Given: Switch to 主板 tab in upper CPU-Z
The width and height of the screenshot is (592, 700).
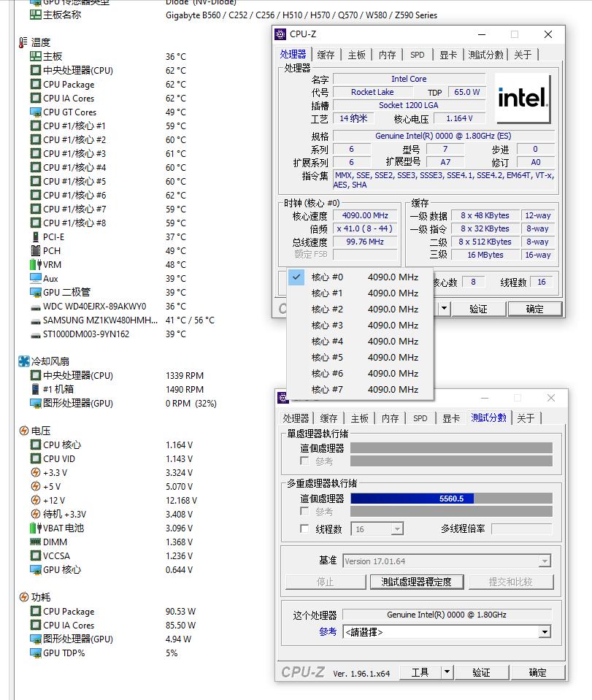Looking at the screenshot, I should point(357,55).
